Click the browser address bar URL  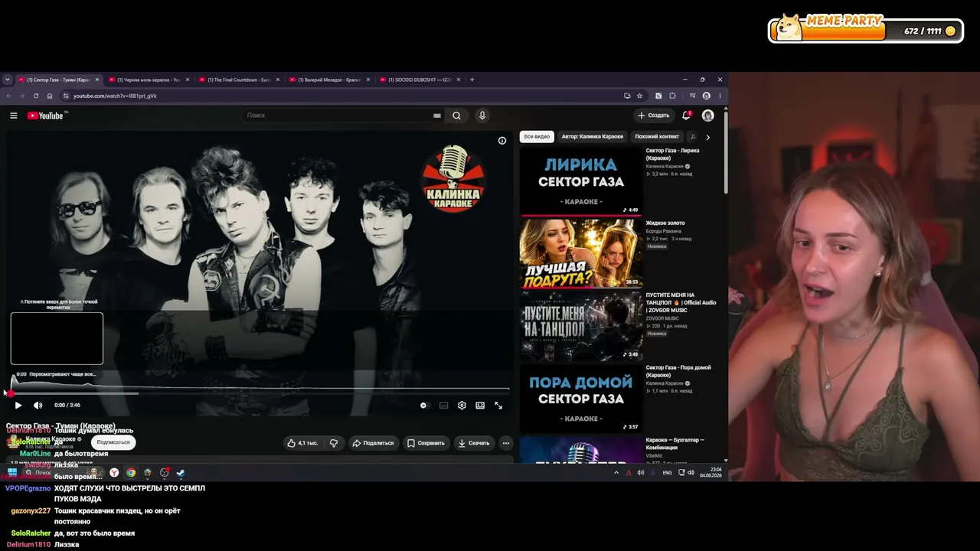click(x=115, y=96)
